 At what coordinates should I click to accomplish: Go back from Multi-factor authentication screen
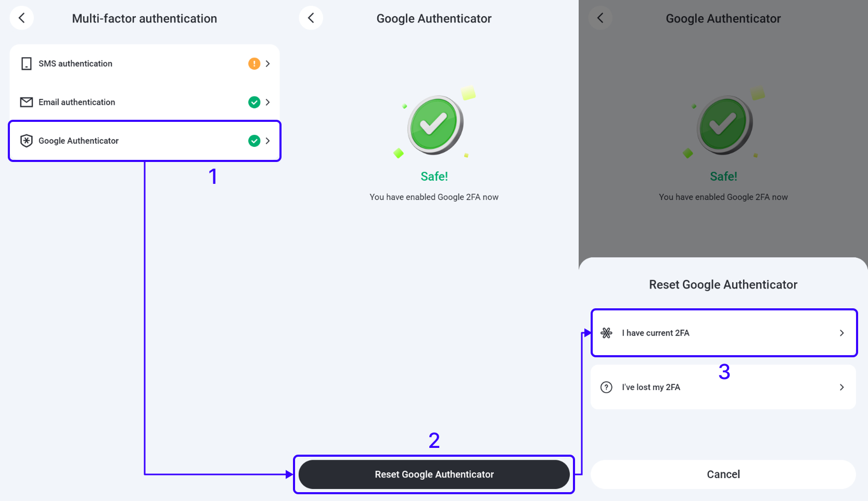click(x=22, y=18)
